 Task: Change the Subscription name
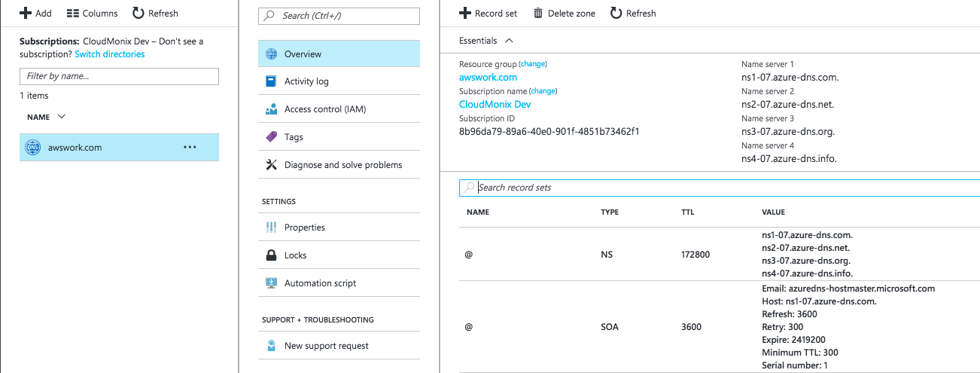click(543, 91)
